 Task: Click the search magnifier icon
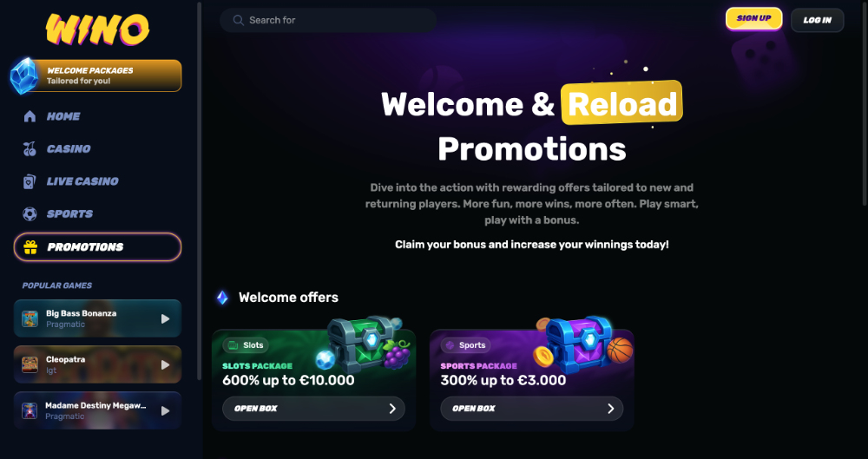click(239, 21)
